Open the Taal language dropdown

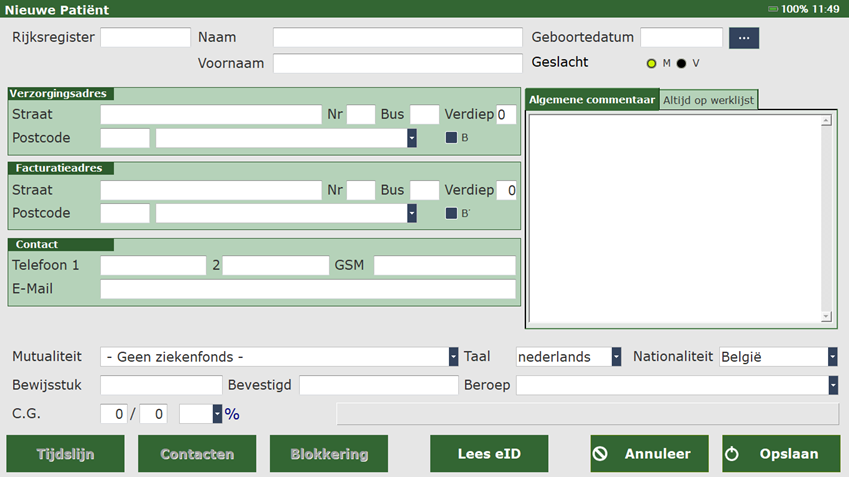[616, 357]
